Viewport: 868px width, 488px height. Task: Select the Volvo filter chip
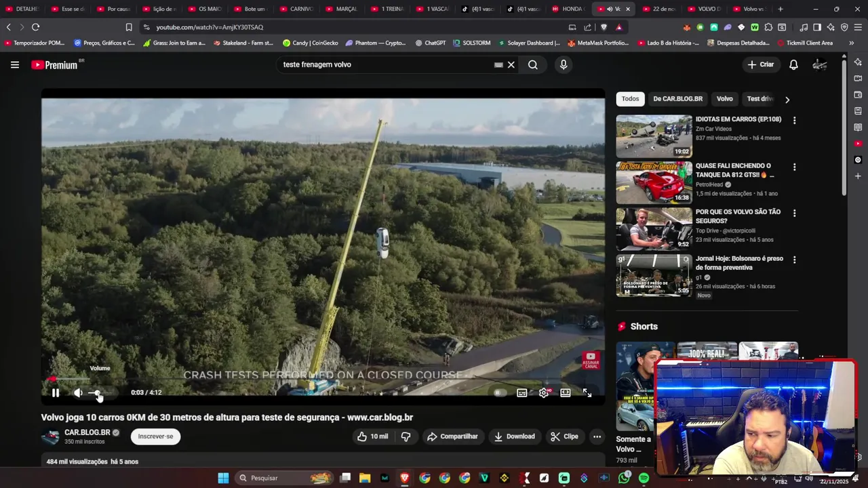(724, 99)
